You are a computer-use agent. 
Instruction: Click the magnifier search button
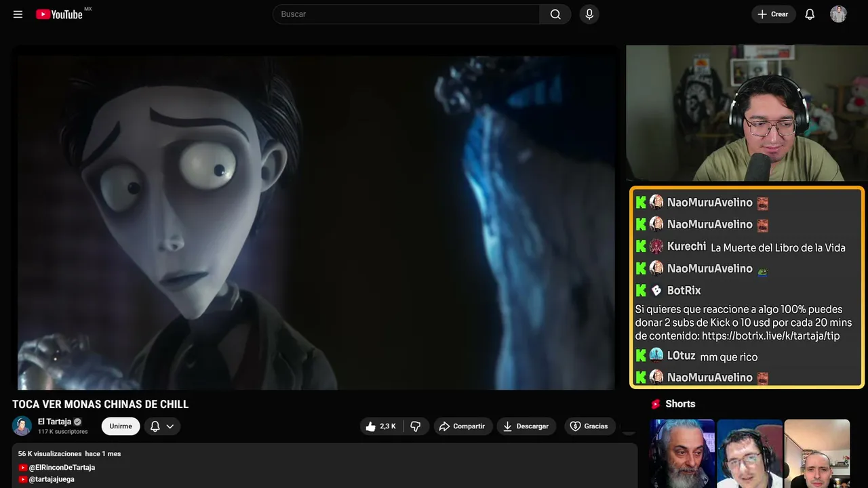pos(555,14)
